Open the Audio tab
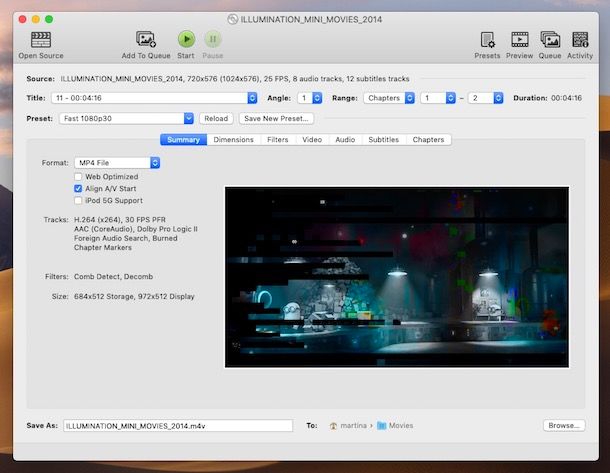 (345, 140)
